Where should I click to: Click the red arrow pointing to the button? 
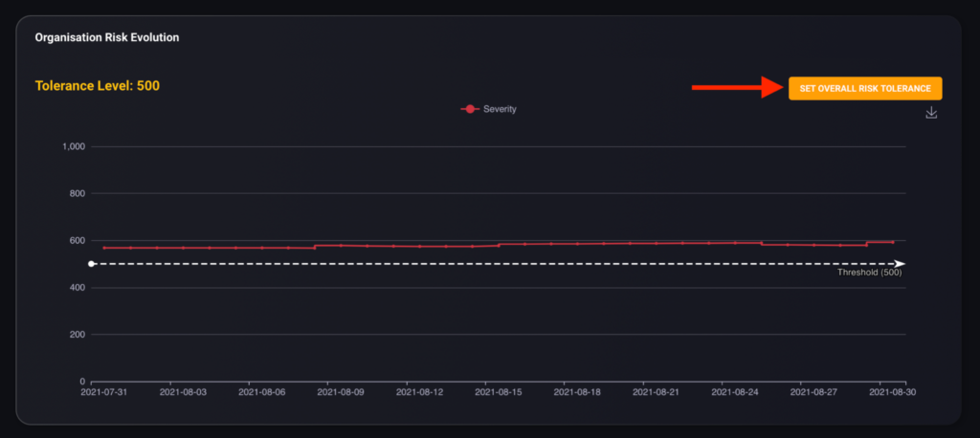(x=738, y=87)
